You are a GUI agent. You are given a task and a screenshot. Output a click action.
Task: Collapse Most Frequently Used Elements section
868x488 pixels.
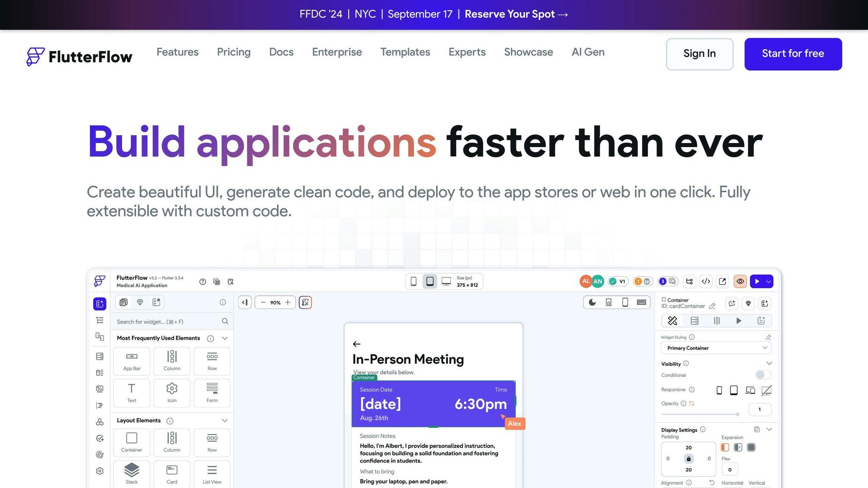[225, 338]
